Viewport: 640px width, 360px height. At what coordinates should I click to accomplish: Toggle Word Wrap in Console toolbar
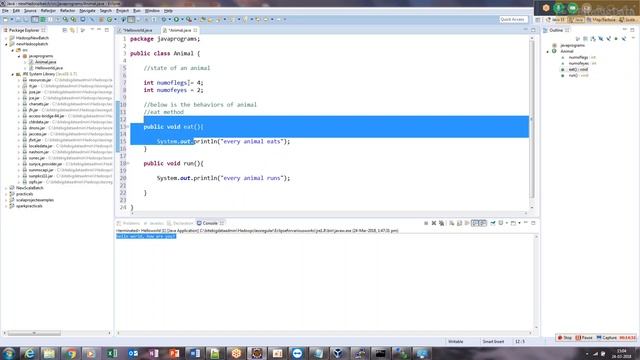(467, 223)
